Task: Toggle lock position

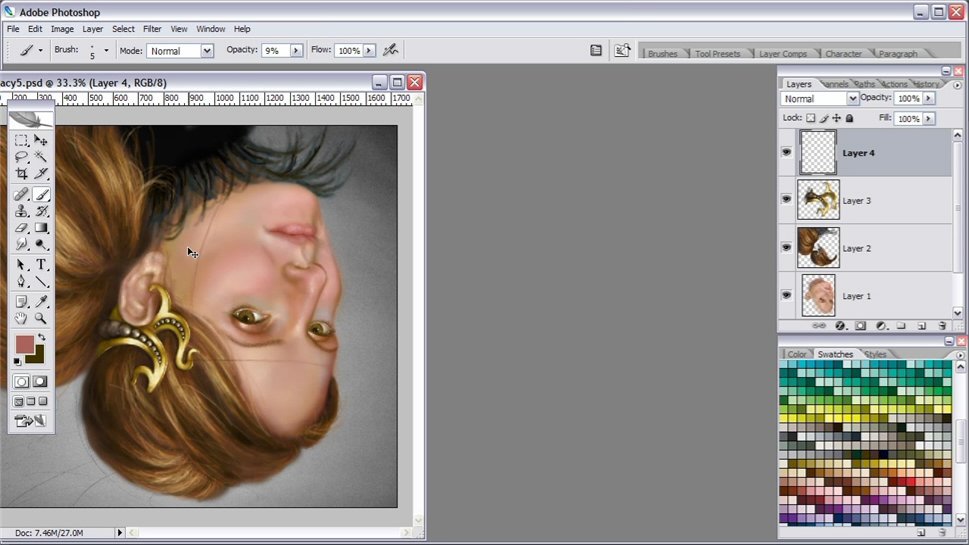Action: [x=837, y=118]
